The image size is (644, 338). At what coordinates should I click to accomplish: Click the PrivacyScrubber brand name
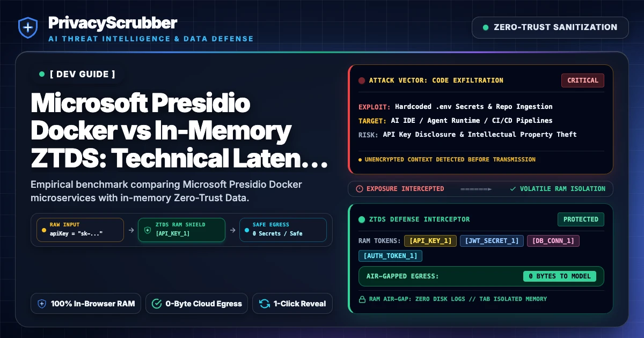tap(112, 23)
